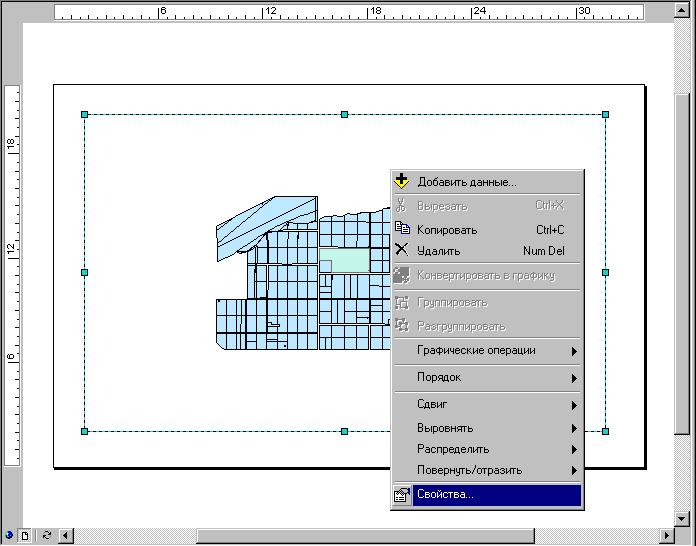Click the arrow next to Порядок

click(574, 379)
